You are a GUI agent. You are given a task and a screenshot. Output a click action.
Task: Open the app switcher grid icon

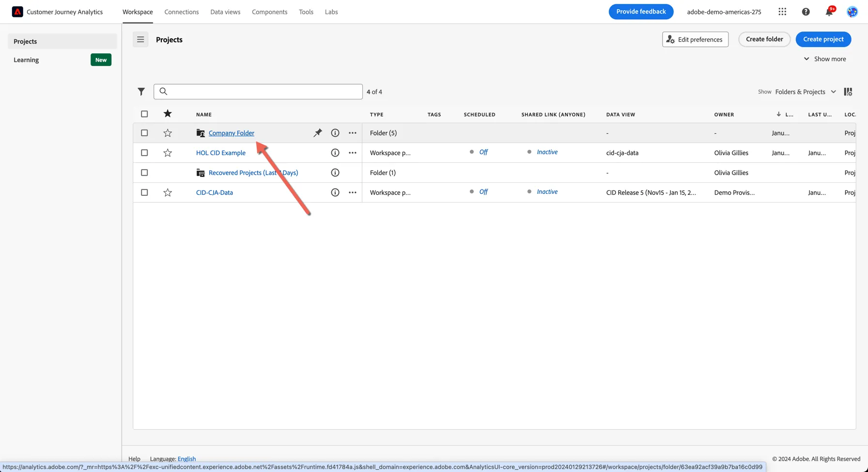pyautogui.click(x=782, y=12)
